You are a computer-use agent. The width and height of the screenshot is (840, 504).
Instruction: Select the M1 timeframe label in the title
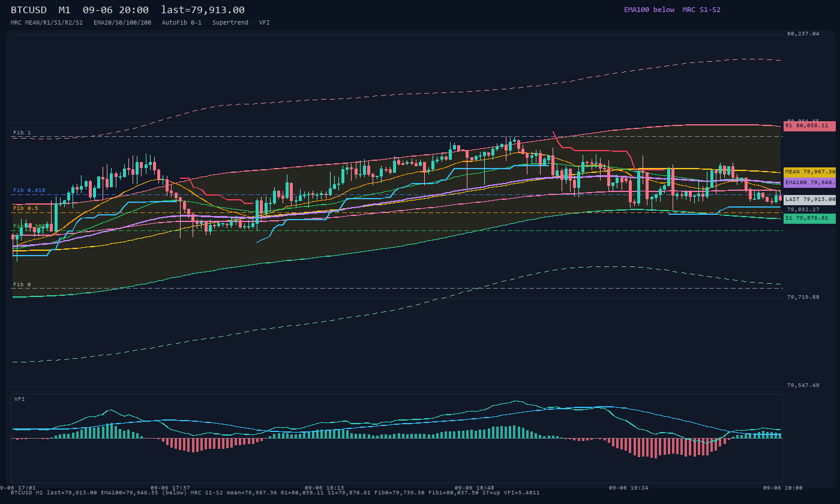[x=65, y=10]
